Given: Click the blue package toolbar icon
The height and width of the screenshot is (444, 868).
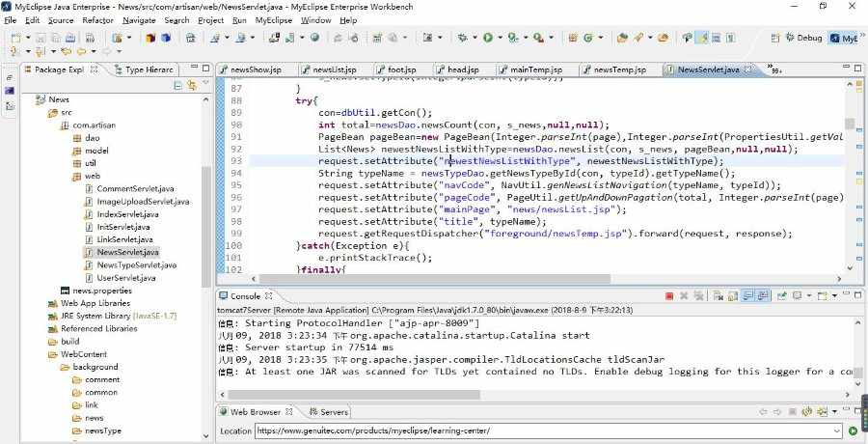Looking at the screenshot, I should (x=166, y=38).
